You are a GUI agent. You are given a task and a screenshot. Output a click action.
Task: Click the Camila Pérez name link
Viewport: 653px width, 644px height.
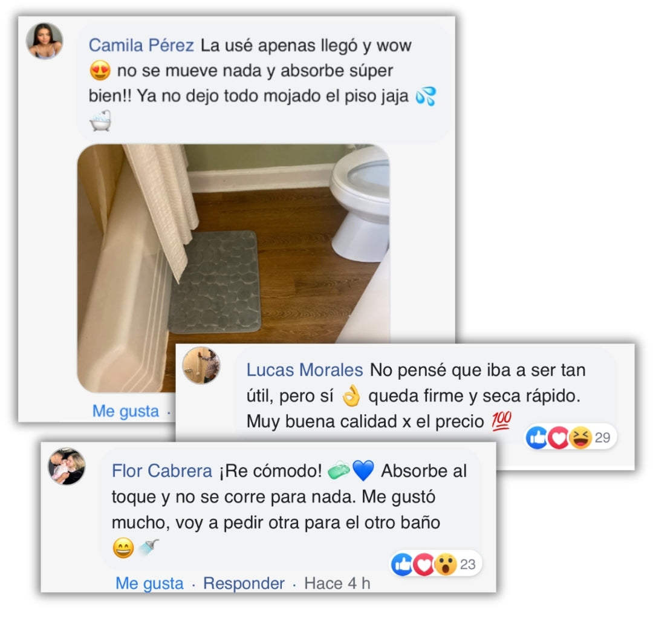point(141,45)
